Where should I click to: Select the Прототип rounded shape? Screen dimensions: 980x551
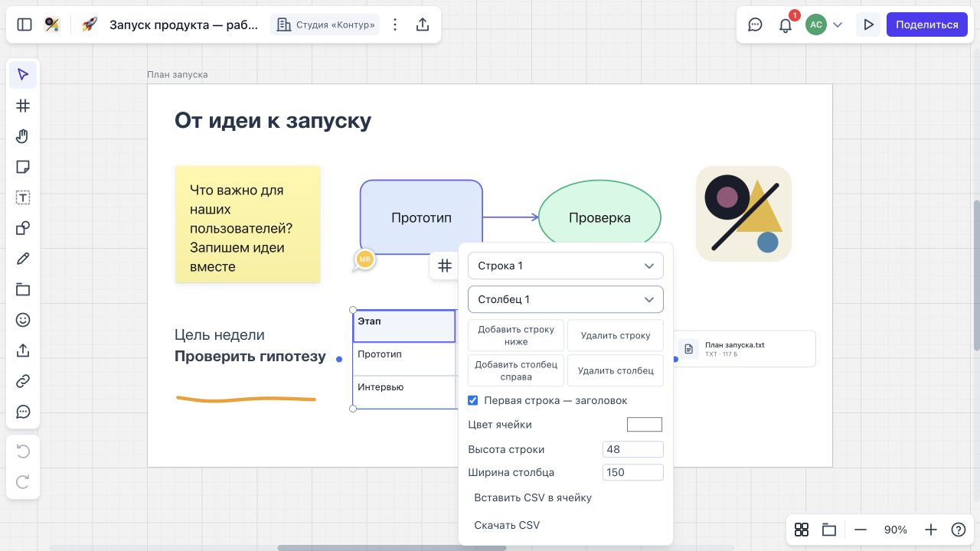[x=421, y=217]
